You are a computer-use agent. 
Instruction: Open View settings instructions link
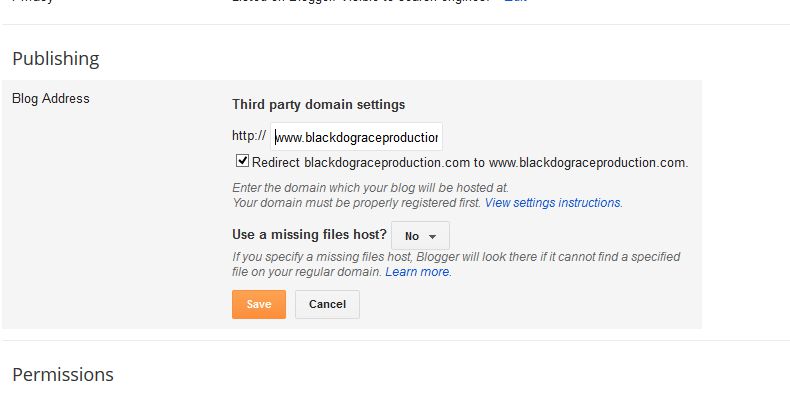coord(553,203)
